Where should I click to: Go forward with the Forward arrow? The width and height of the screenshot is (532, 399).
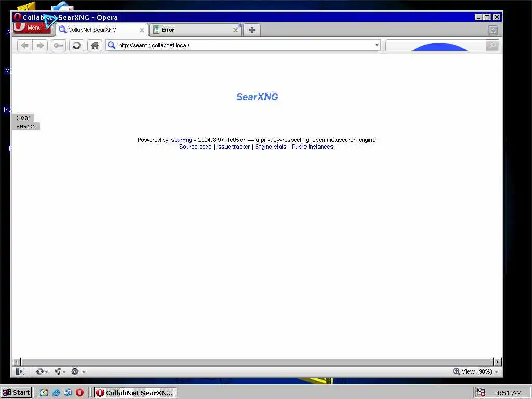tap(40, 46)
